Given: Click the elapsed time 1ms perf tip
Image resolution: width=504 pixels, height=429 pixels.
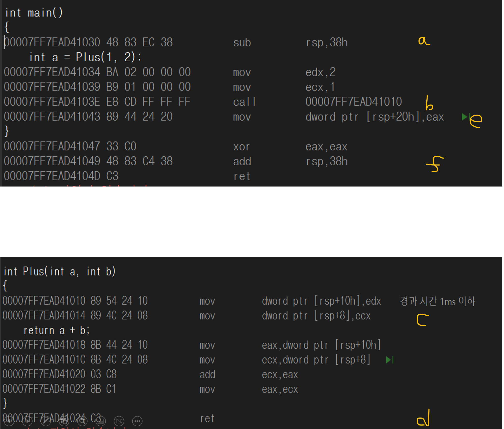Looking at the screenshot, I should tap(437, 301).
